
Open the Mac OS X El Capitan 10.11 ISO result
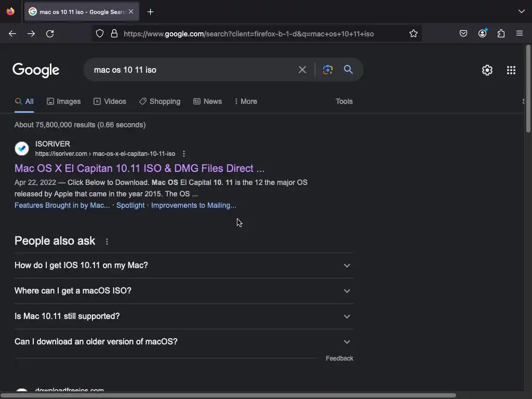point(139,168)
